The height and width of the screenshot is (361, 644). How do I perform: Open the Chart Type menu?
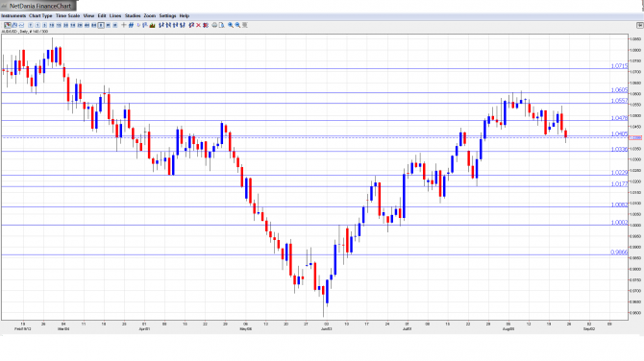tap(40, 15)
